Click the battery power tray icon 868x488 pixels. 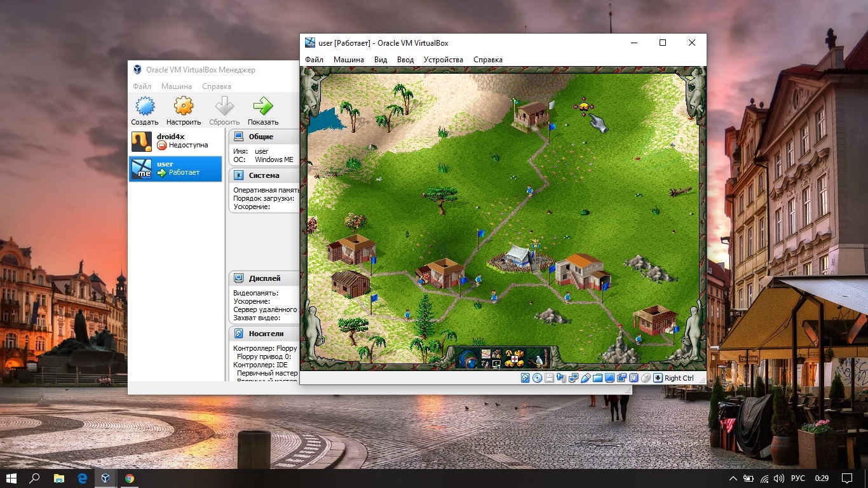[x=749, y=478]
